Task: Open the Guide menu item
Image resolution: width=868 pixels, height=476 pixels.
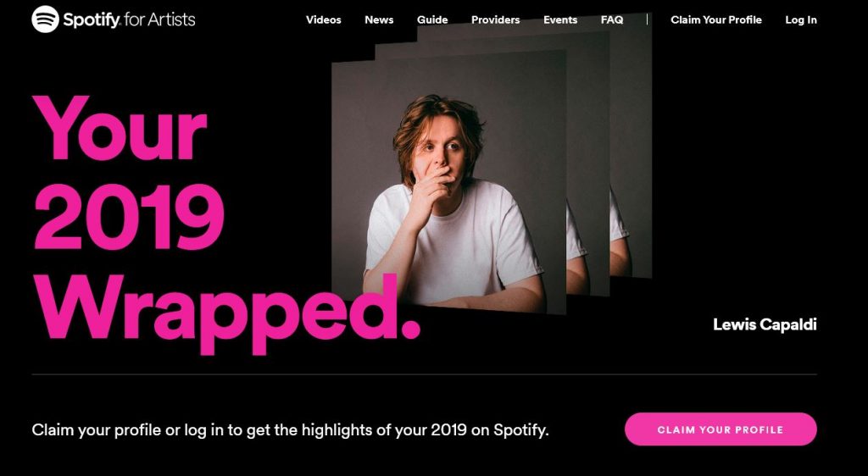Action: pyautogui.click(x=432, y=19)
